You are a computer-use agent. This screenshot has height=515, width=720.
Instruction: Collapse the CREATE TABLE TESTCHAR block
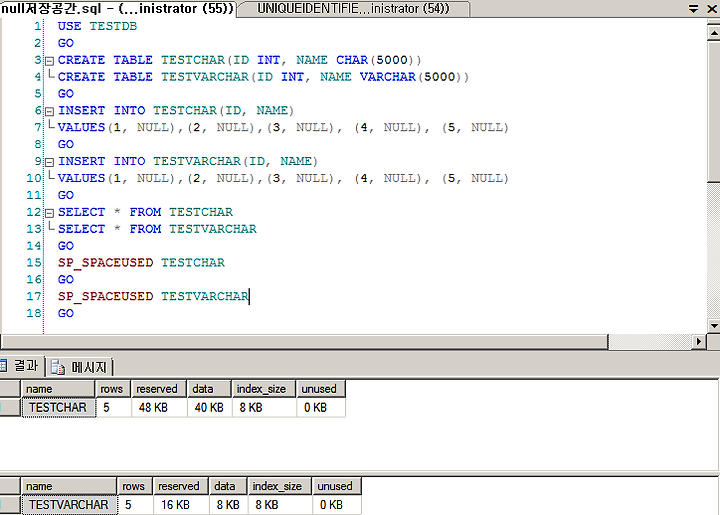(x=50, y=61)
